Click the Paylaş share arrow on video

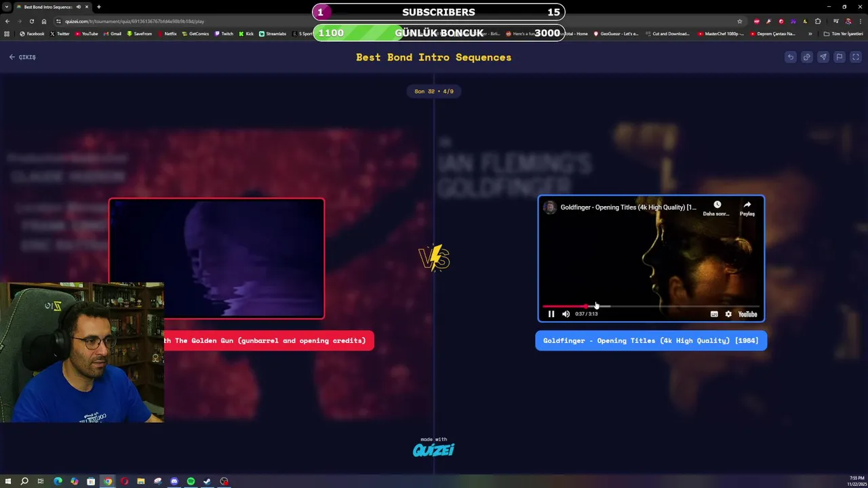[747, 205]
